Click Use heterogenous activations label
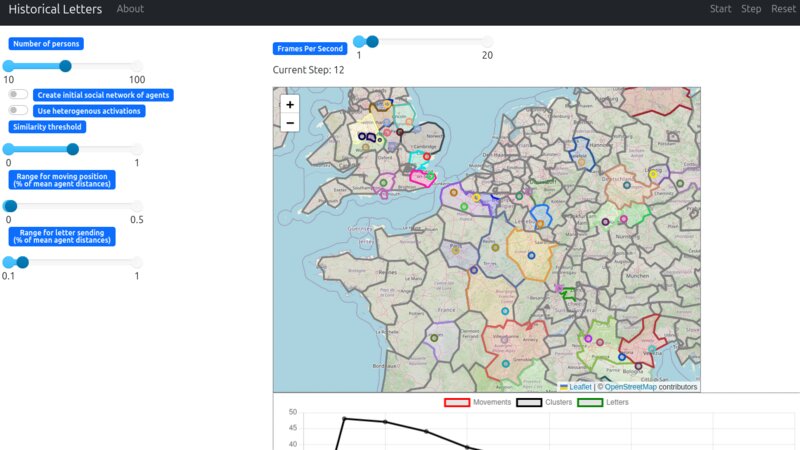 89,111
